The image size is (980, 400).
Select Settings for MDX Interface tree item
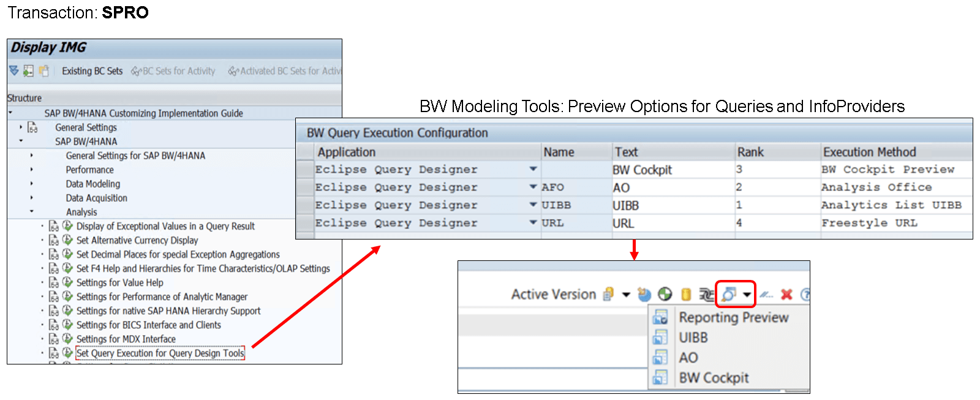click(x=126, y=339)
